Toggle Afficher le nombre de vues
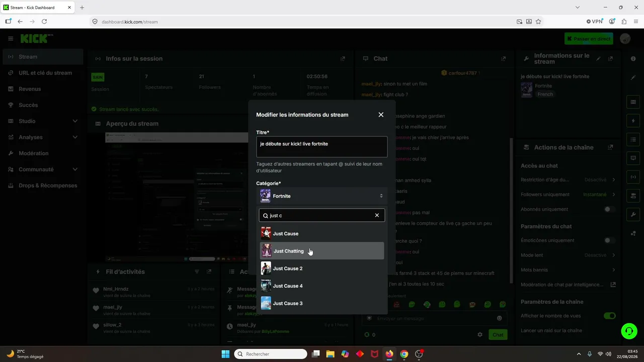 610,316
